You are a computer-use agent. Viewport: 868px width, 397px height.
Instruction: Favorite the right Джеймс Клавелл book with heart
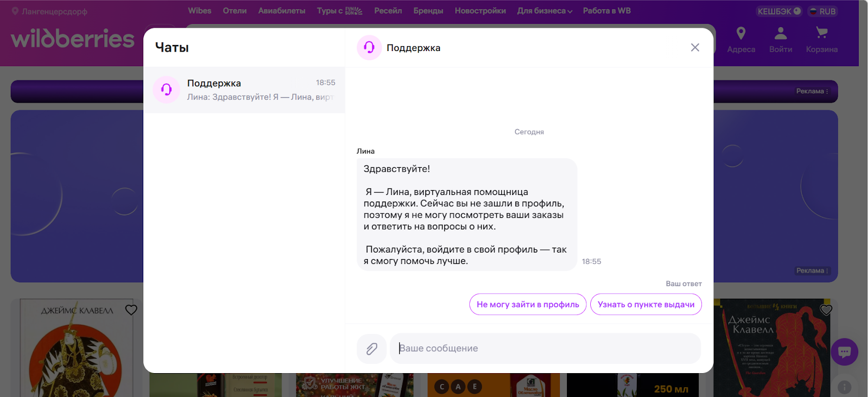826,310
